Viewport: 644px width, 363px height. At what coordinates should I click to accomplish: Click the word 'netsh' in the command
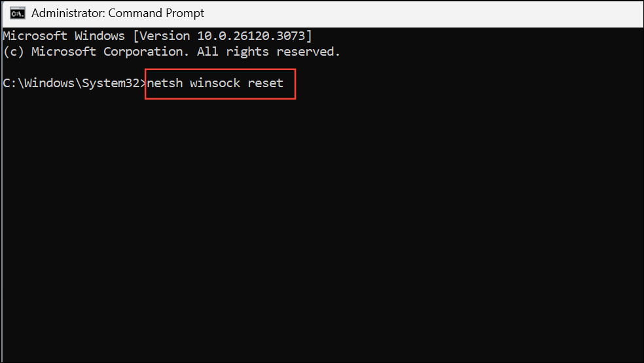coord(165,83)
